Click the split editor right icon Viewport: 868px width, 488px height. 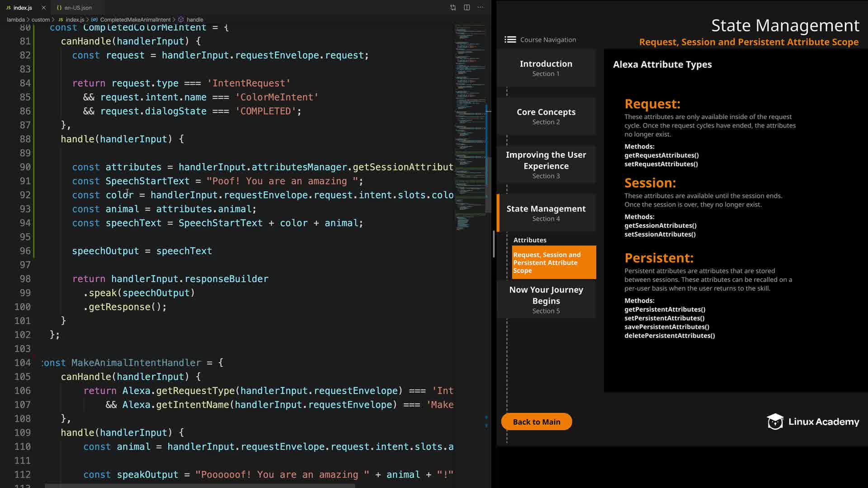pos(467,7)
